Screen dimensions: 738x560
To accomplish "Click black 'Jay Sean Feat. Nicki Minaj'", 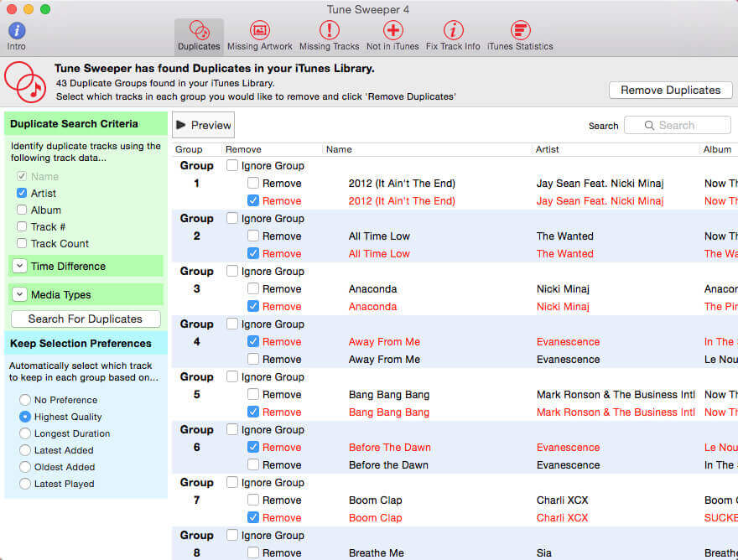I will pos(600,184).
